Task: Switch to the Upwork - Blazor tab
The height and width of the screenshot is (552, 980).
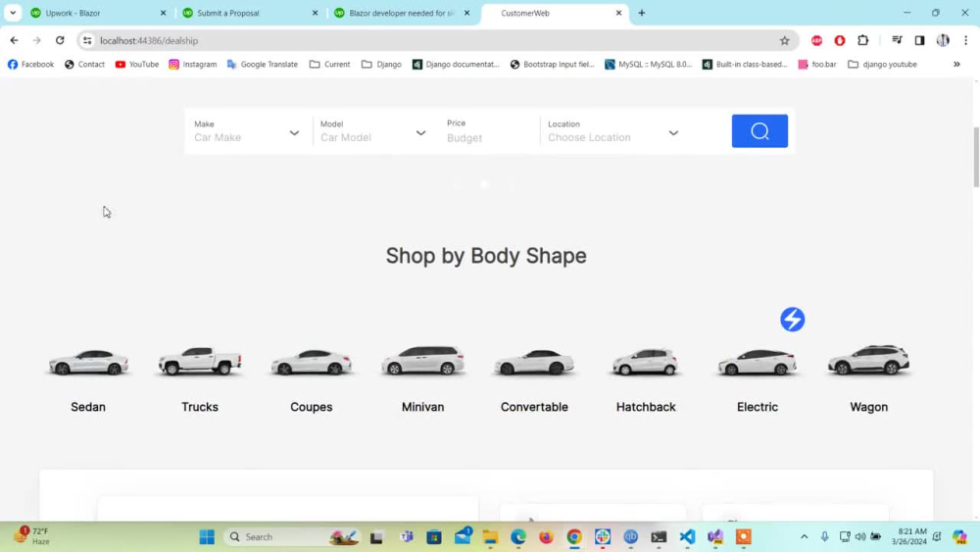Action: 99,13
